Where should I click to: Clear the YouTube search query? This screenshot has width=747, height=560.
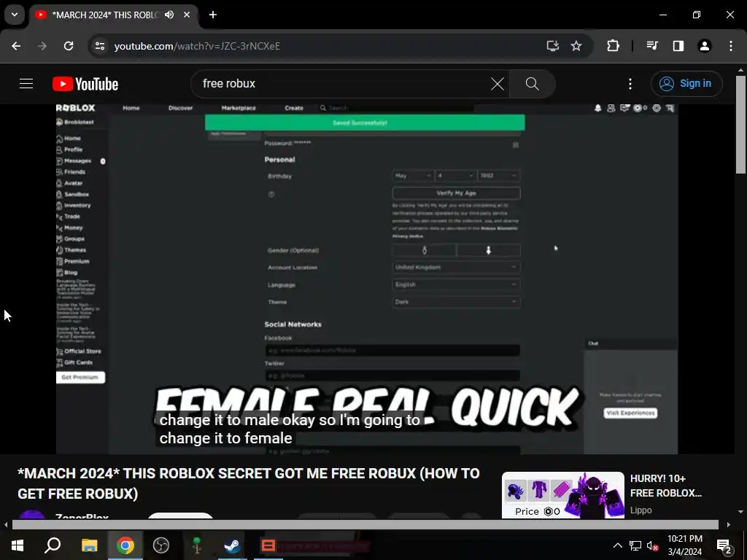tap(498, 84)
